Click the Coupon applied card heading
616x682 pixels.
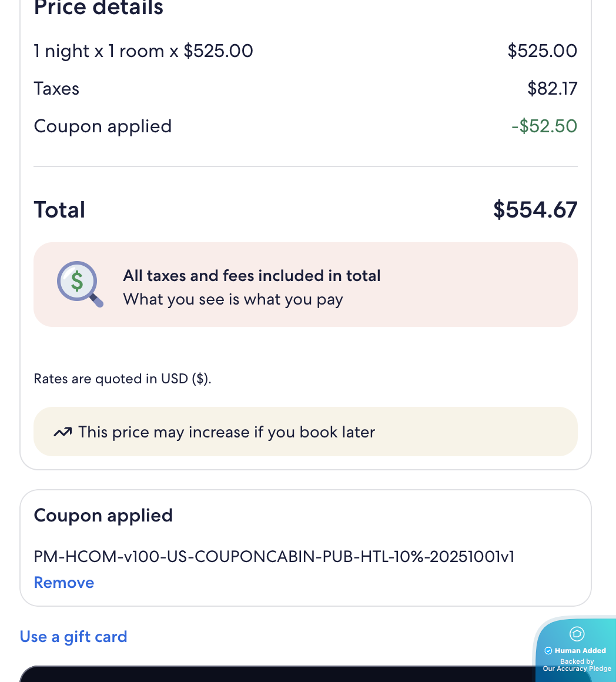point(103,516)
